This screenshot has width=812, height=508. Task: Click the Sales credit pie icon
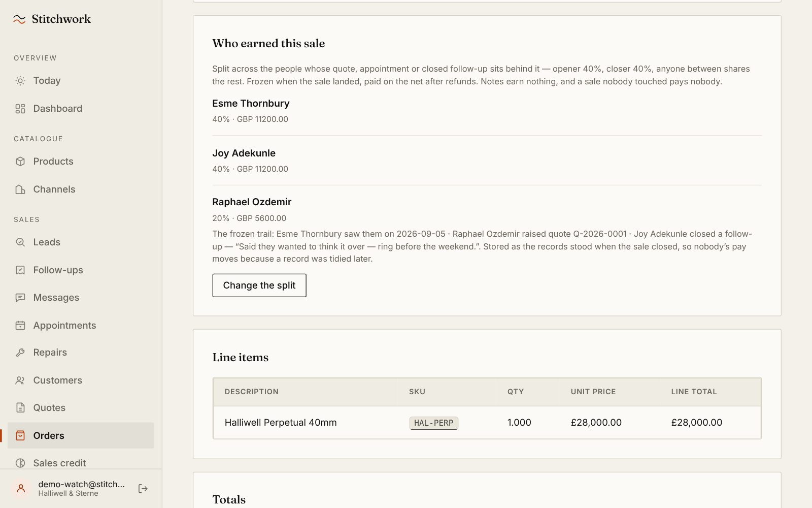(20, 463)
